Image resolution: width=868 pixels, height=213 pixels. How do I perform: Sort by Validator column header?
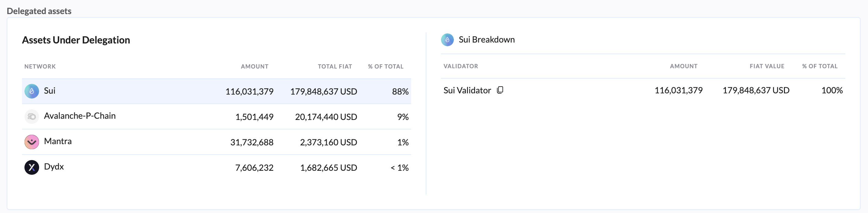tap(461, 66)
